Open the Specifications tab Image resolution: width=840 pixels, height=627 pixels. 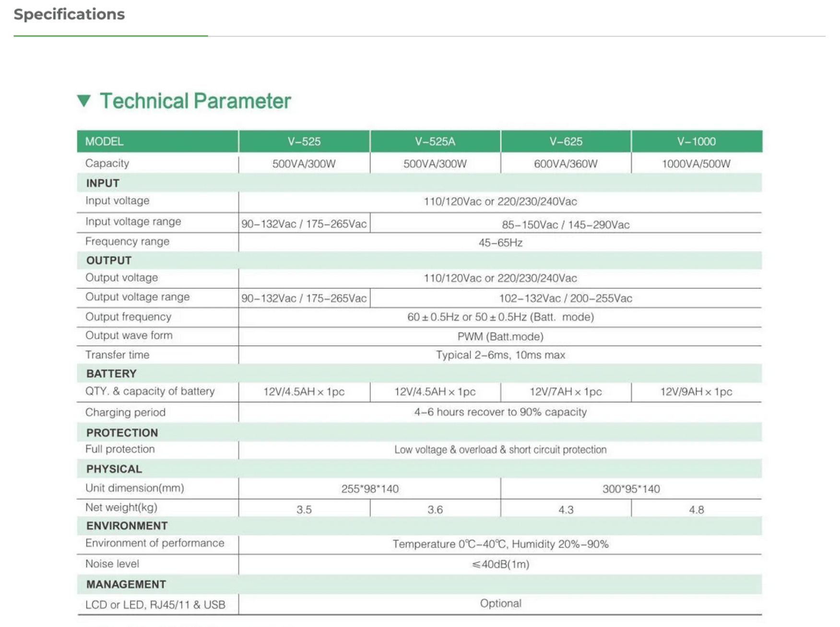[x=69, y=15]
